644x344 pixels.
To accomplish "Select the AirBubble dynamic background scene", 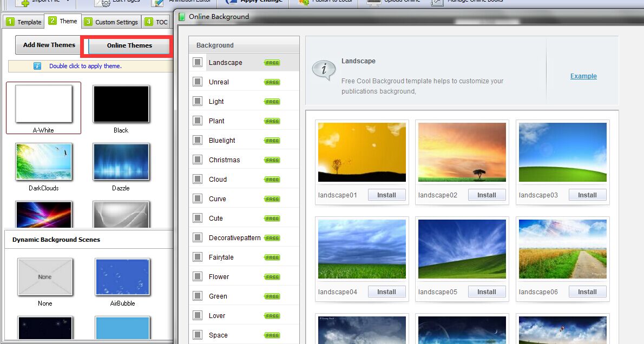I will point(122,277).
